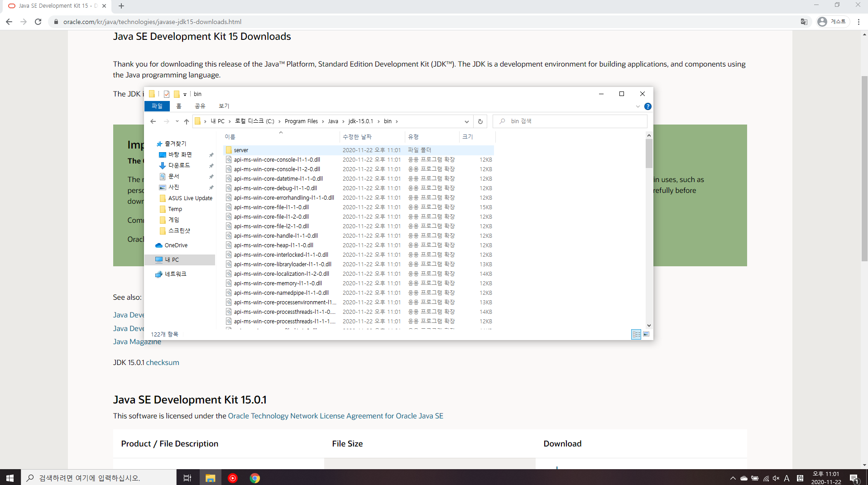Open a new Chrome tab
Screen dimensions: 868x485
click(121, 6)
